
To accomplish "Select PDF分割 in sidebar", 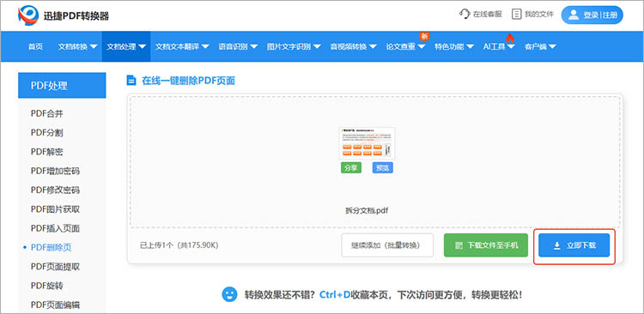I will pyautogui.click(x=47, y=133).
